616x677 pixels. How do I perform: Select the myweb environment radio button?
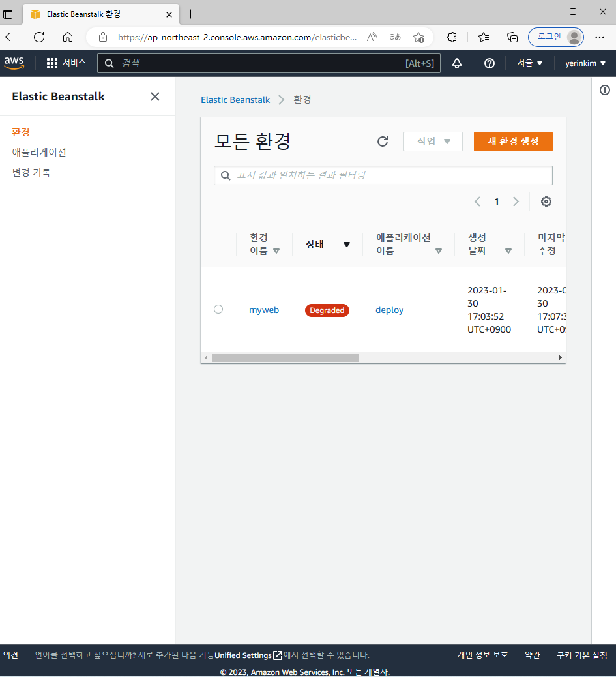point(218,309)
